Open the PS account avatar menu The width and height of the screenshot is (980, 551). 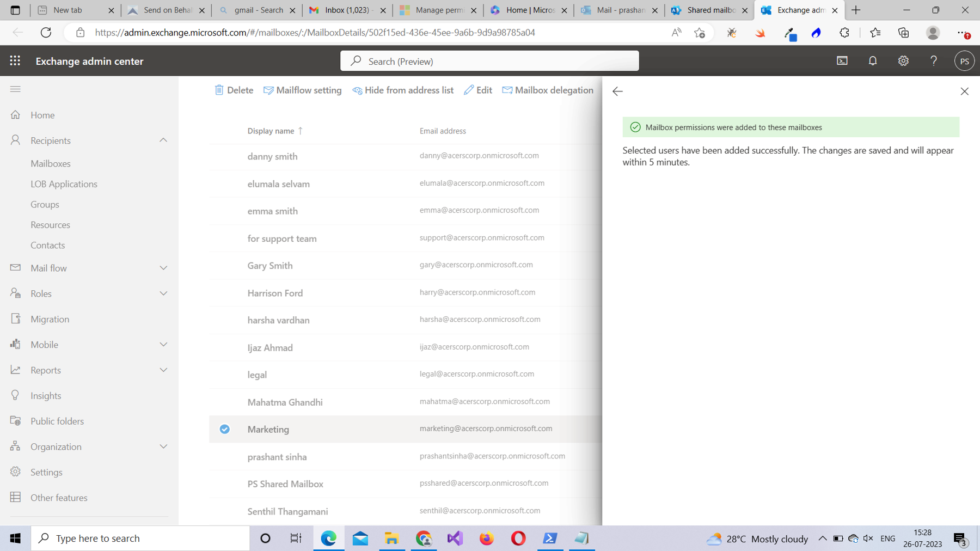point(964,60)
